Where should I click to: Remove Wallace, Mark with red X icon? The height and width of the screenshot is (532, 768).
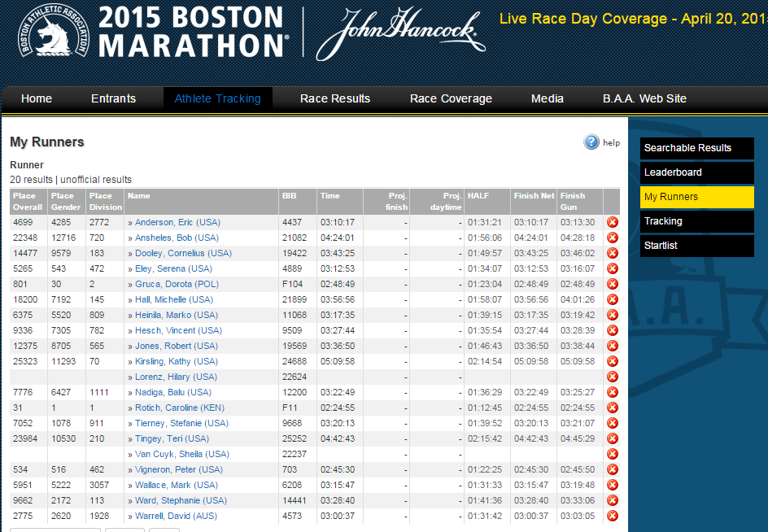[x=613, y=485]
